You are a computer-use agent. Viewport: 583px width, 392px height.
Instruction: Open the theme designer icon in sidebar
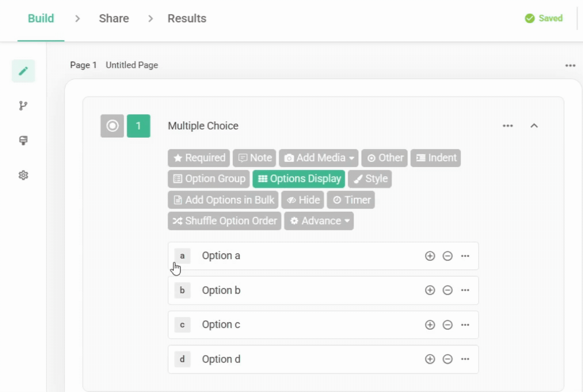pos(23,141)
